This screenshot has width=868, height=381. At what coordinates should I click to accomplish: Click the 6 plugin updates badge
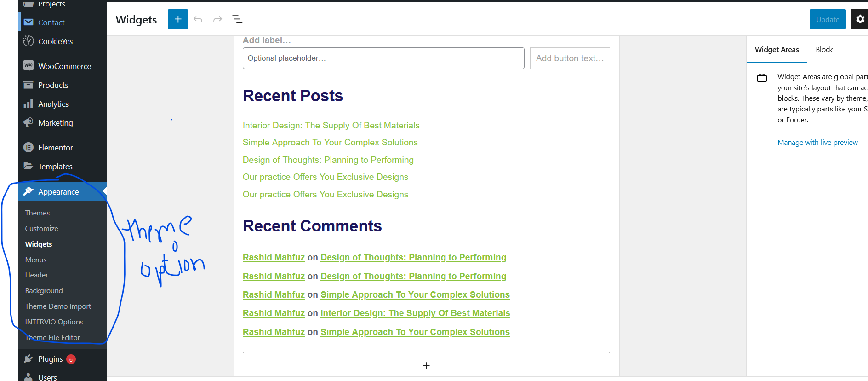(71, 359)
